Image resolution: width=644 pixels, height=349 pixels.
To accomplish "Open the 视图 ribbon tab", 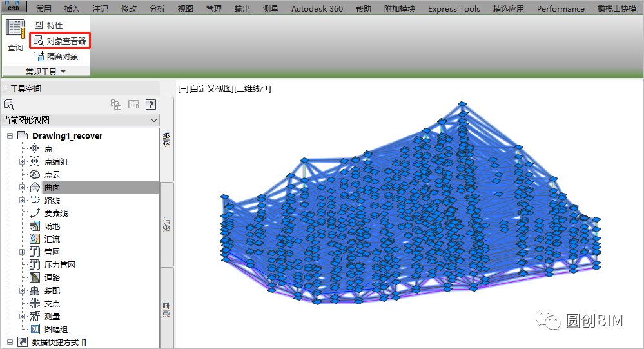I will 185,8.
